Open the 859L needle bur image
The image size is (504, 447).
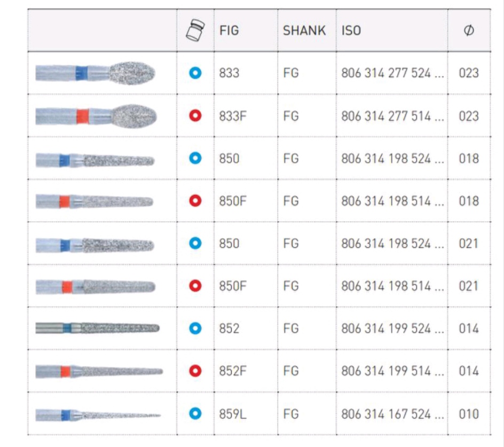click(98, 414)
